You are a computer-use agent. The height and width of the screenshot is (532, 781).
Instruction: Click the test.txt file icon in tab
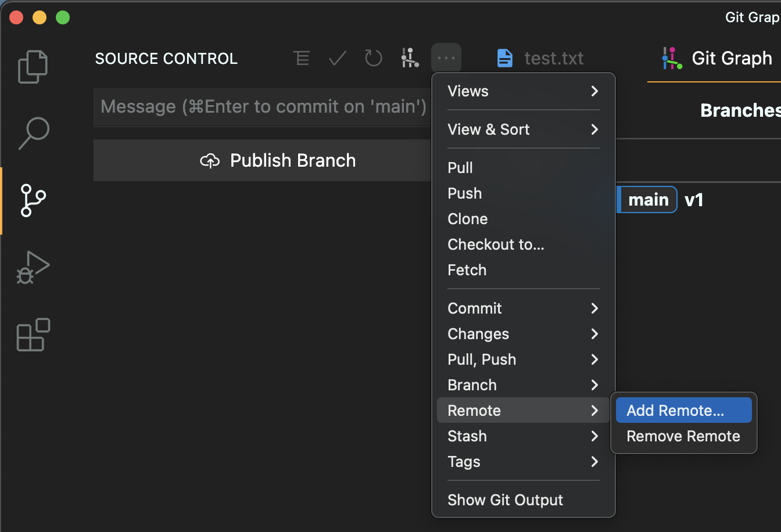pos(505,58)
